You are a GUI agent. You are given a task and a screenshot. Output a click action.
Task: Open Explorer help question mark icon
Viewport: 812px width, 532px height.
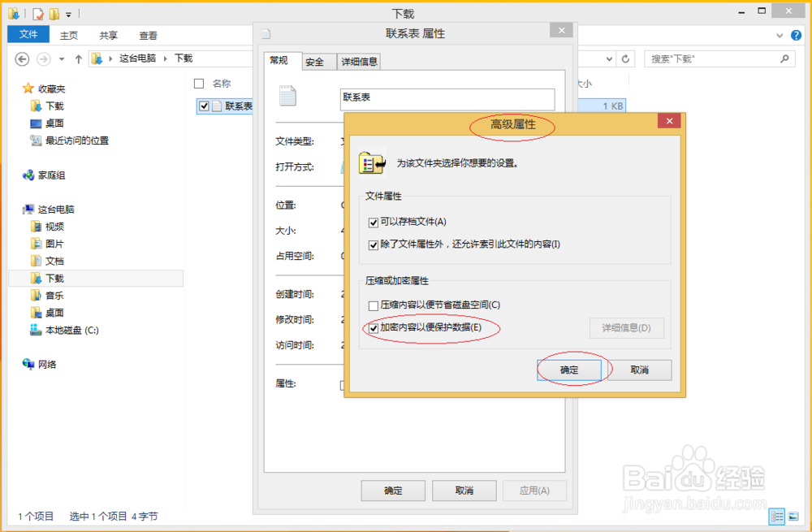click(796, 35)
